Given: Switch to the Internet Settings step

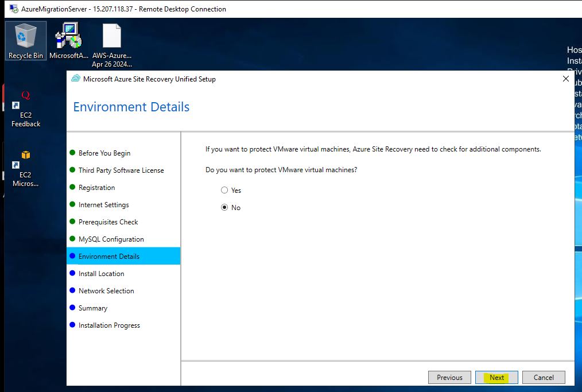Looking at the screenshot, I should click(x=103, y=205).
